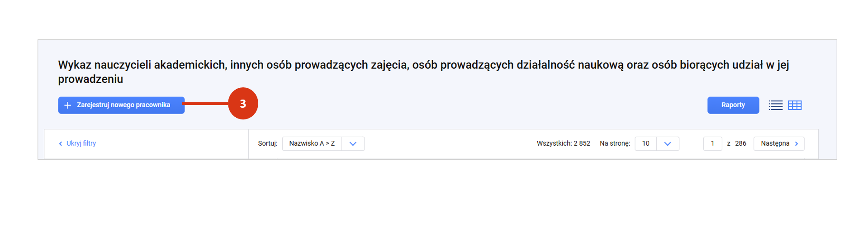The image size is (868, 229).
Task: Open the Sortuj Nazwisko A > Z dropdown
Action: pos(323,143)
